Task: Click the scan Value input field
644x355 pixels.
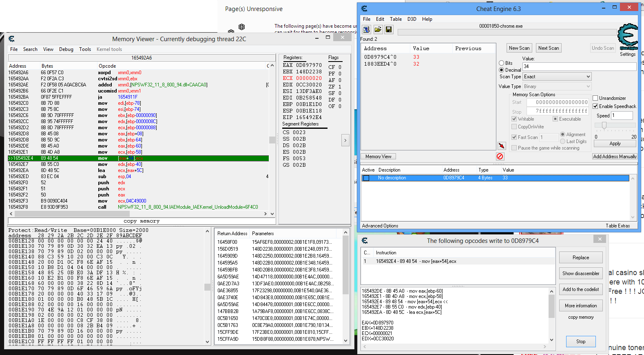Action: point(579,66)
